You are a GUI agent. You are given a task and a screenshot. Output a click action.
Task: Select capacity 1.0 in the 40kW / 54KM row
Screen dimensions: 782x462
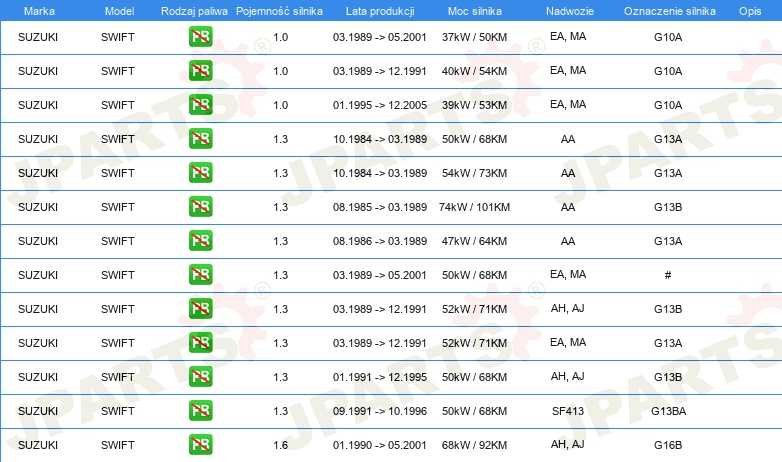pyautogui.click(x=281, y=71)
